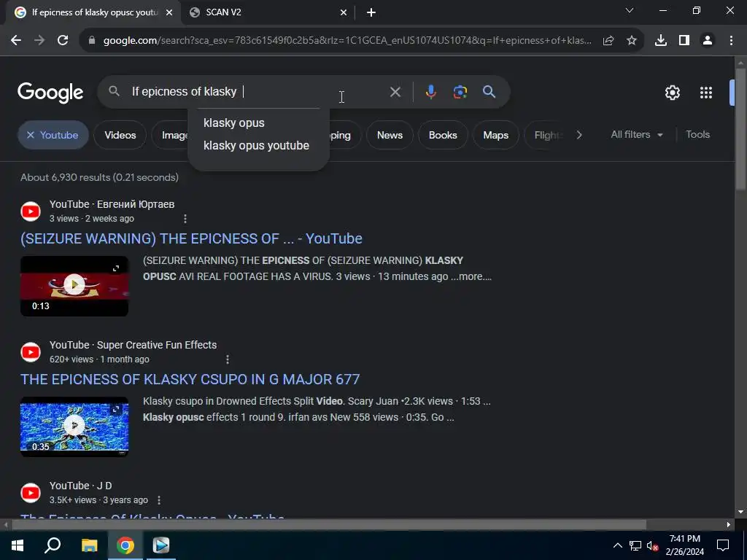Viewport: 747px width, 560px height.
Task: Open Google quick settings gear
Action: click(672, 93)
